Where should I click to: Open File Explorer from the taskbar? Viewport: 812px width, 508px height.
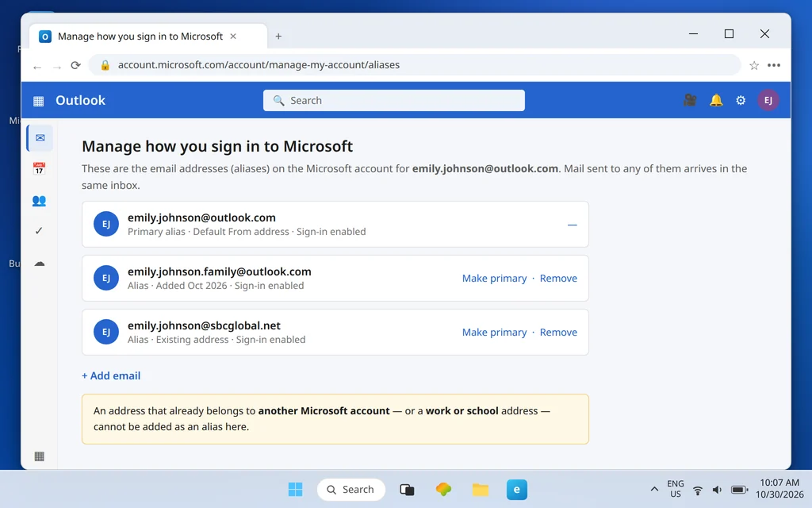(480, 489)
